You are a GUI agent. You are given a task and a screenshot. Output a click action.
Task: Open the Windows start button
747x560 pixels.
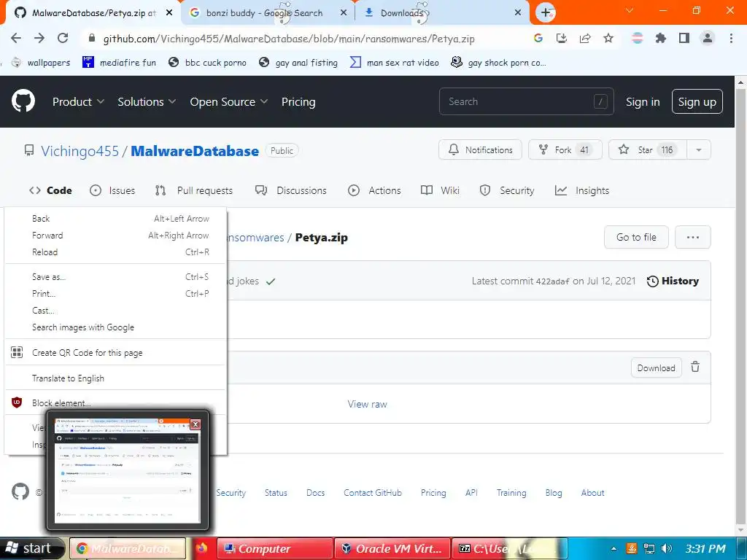(31, 548)
